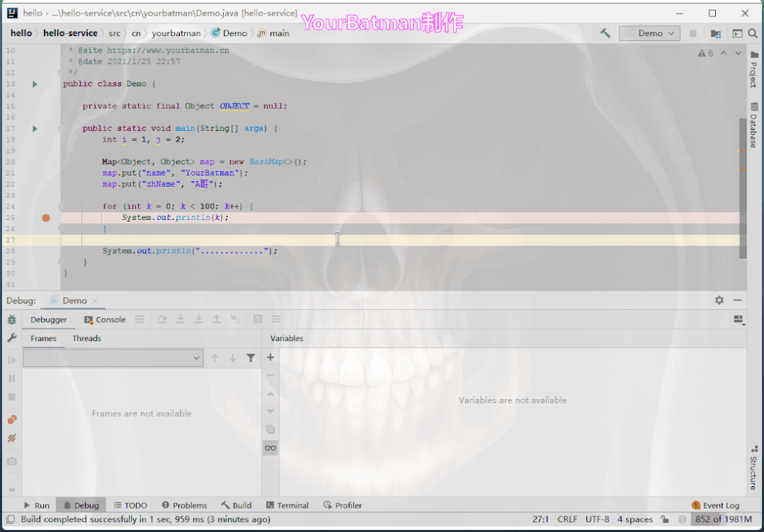Switch to the Console tab
This screenshot has width=764, height=532.
click(105, 320)
